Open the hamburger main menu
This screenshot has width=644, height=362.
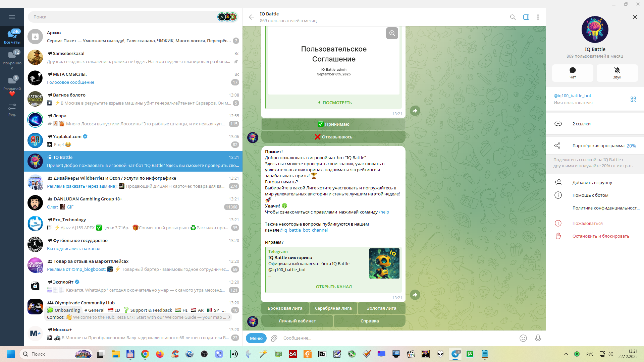pos(12,17)
